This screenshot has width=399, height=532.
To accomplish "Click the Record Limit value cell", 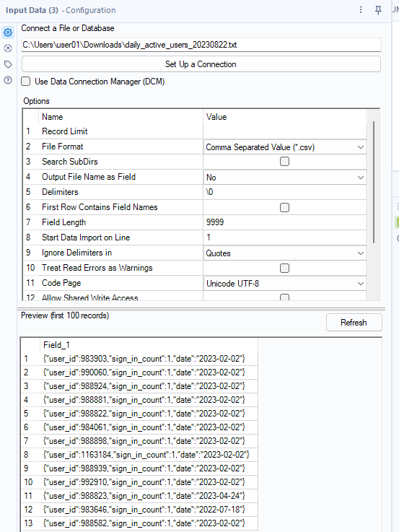I will click(285, 131).
